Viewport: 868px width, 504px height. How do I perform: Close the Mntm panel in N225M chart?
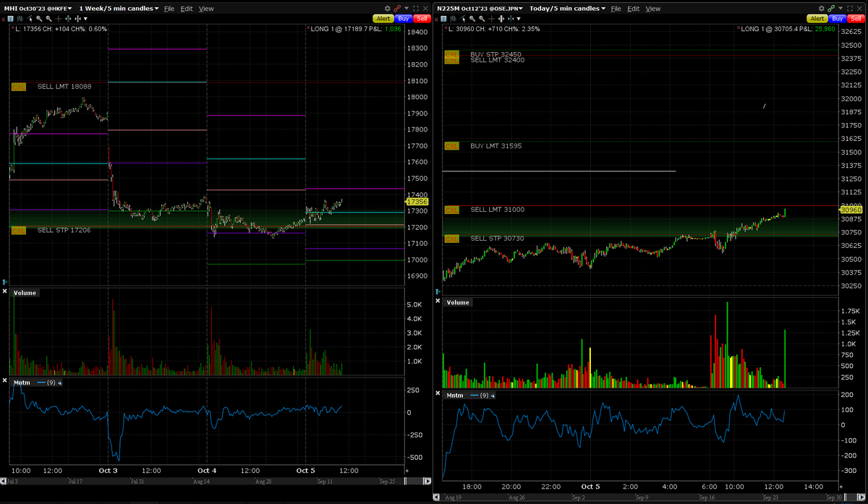click(x=438, y=393)
